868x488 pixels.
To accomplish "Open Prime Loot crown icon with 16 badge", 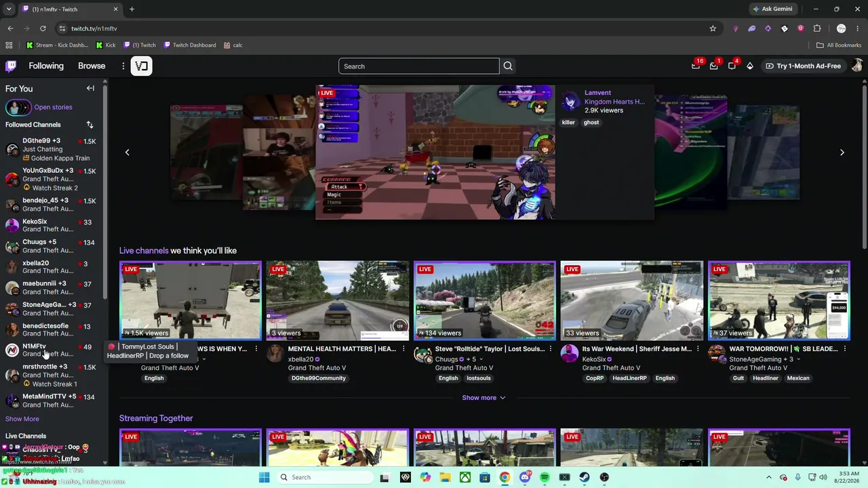I will (696, 66).
